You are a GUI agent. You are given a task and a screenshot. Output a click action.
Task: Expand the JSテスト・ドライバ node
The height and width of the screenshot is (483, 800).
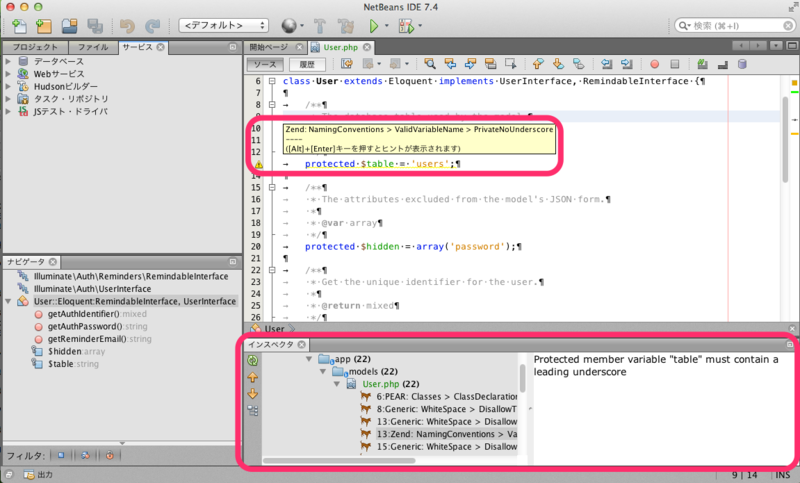8,111
